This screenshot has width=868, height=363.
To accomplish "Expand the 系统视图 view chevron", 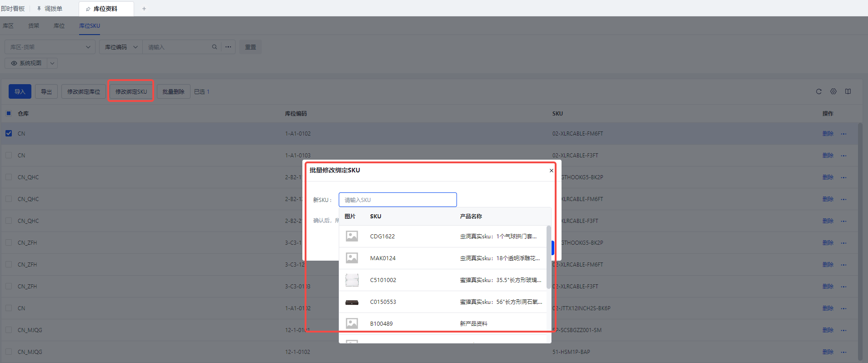I will [x=52, y=63].
